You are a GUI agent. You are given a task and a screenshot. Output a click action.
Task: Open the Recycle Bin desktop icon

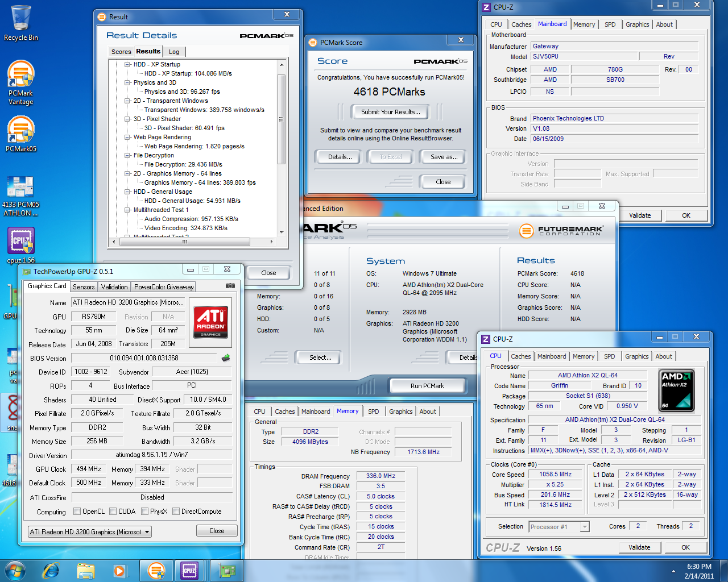(x=20, y=23)
